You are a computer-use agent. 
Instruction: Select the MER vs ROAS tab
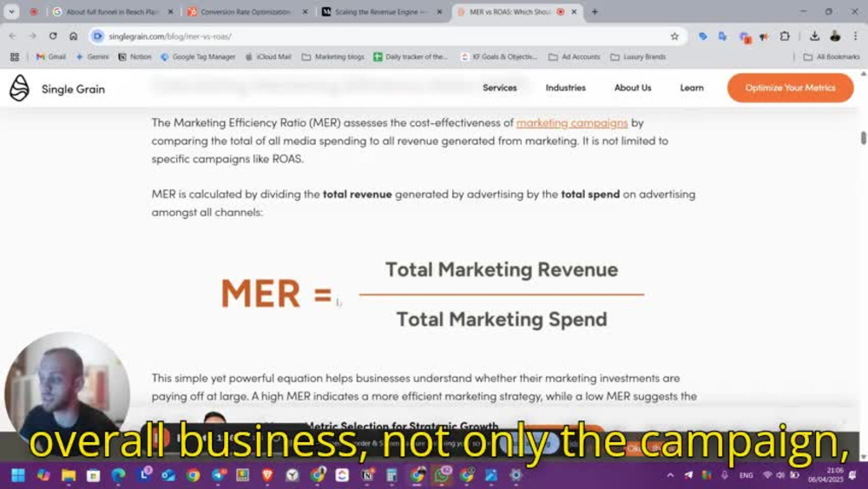[508, 11]
